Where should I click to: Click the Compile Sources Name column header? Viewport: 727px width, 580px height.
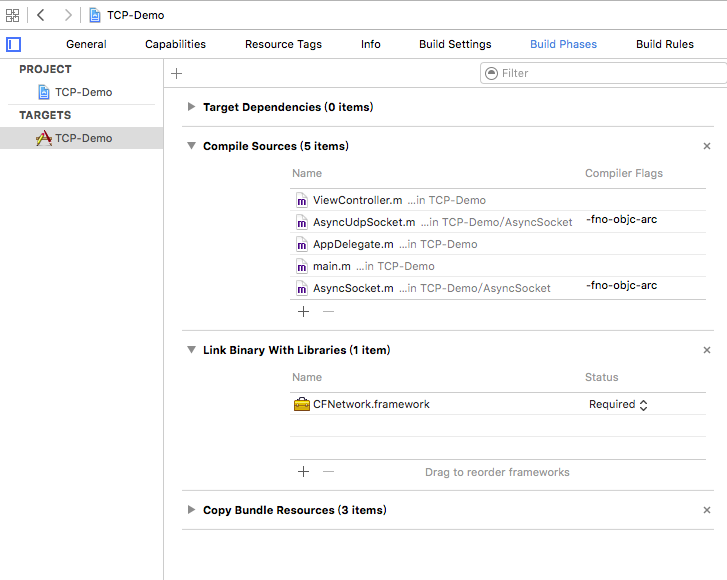click(307, 173)
